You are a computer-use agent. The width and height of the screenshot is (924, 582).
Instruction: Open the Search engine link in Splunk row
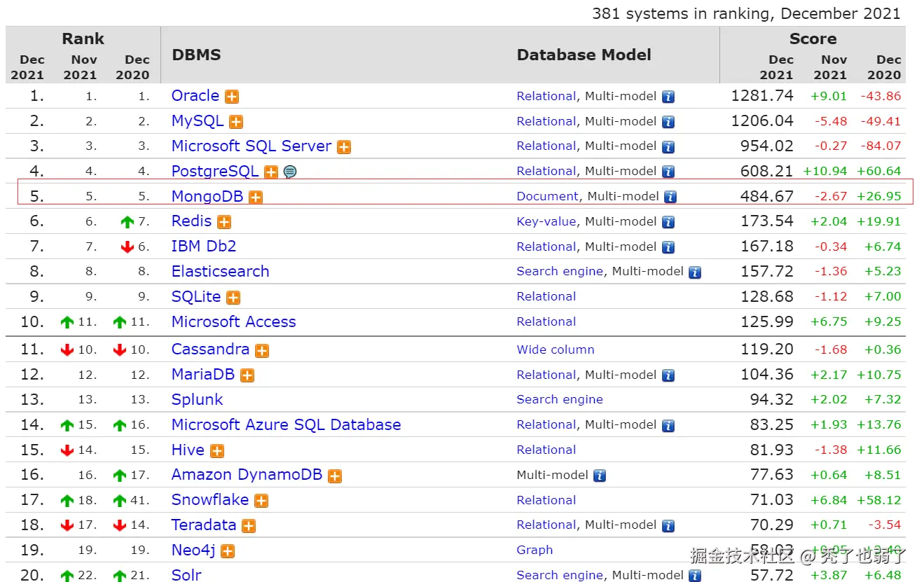pyautogui.click(x=560, y=399)
